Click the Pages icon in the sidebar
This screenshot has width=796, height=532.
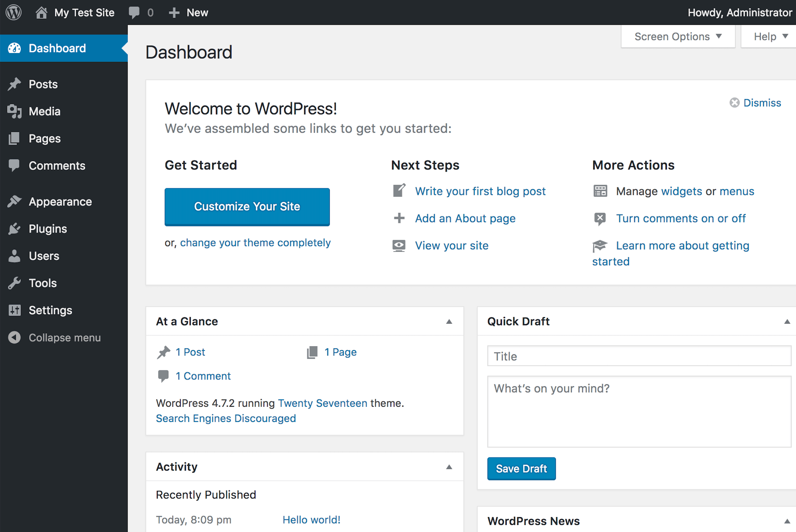coord(14,138)
